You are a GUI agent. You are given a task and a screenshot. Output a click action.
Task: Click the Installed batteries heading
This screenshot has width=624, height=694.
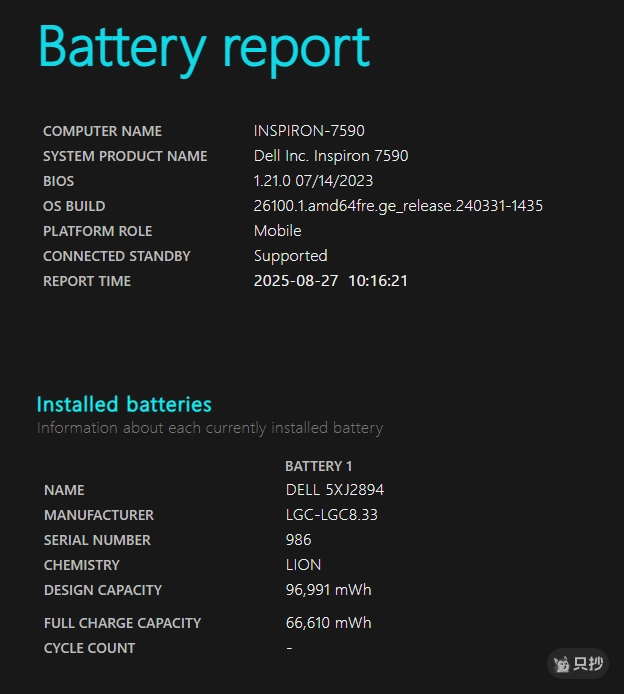(124, 404)
